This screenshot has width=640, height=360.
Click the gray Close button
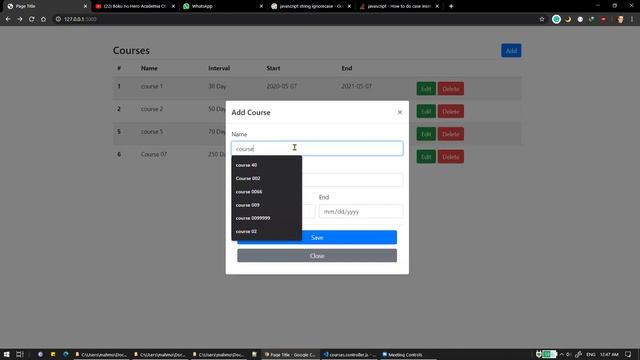coord(317,256)
